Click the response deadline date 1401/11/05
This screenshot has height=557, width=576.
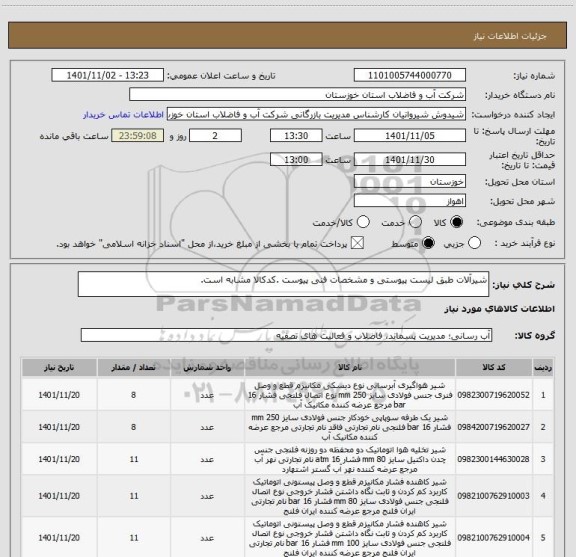tap(410, 136)
